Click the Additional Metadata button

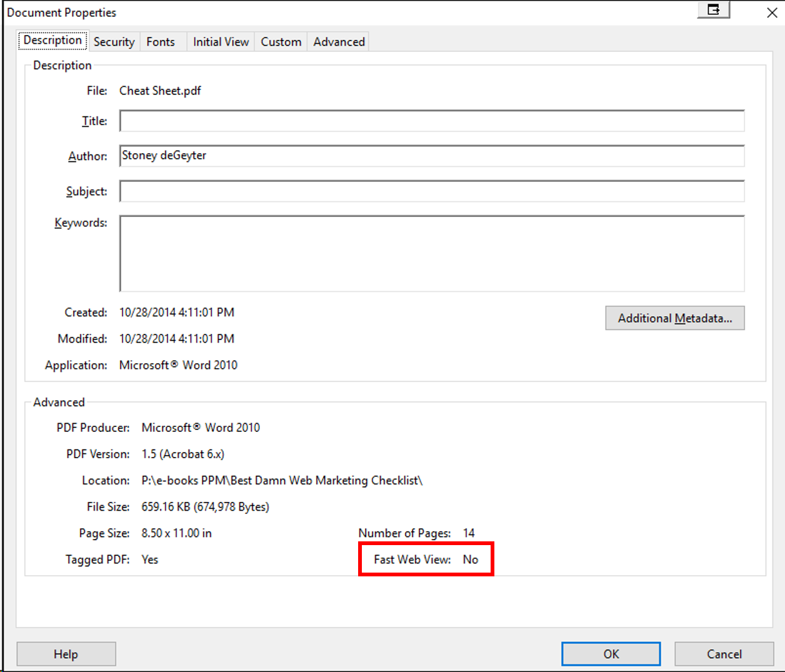pyautogui.click(x=674, y=318)
